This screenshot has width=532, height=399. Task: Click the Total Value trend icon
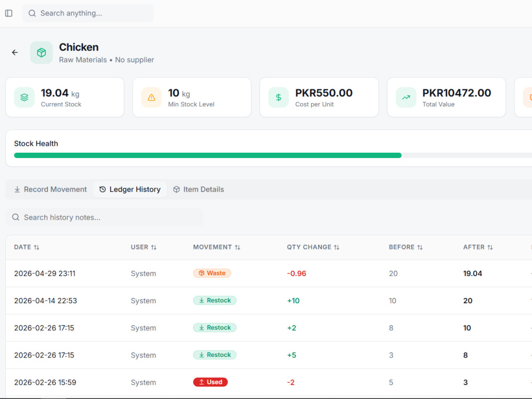pyautogui.click(x=406, y=97)
